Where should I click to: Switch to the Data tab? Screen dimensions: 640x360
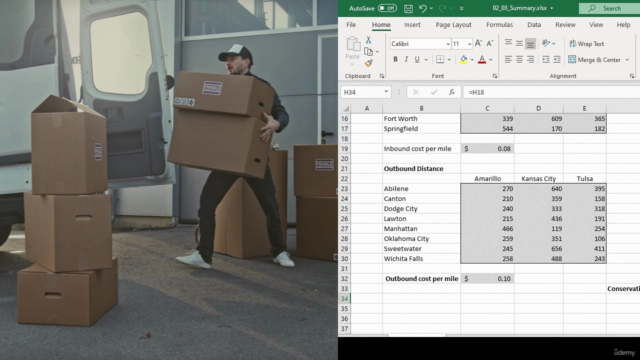click(x=534, y=24)
